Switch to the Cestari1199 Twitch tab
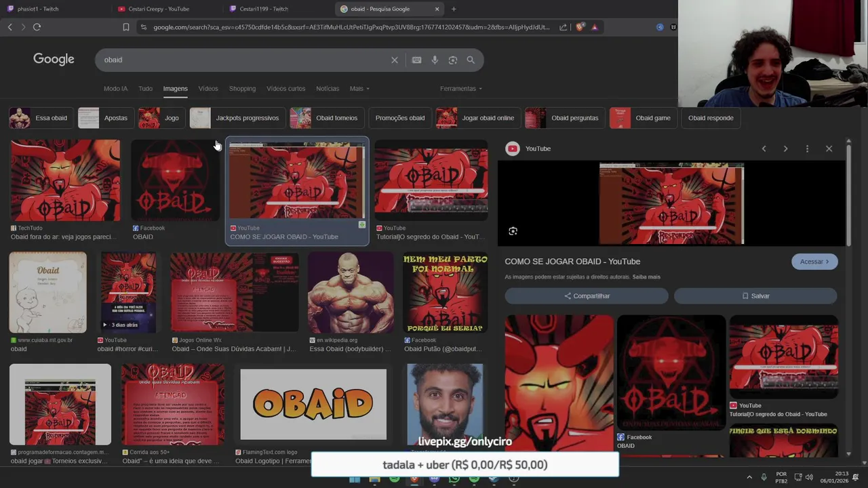The width and height of the screenshot is (868, 488). click(278, 9)
